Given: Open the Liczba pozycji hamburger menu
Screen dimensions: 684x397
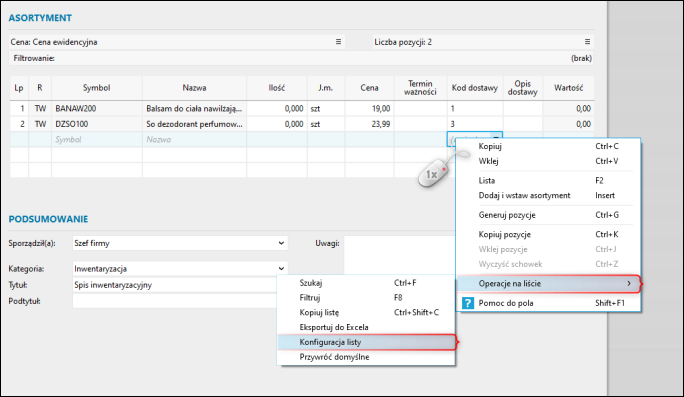Looking at the screenshot, I should click(x=587, y=42).
